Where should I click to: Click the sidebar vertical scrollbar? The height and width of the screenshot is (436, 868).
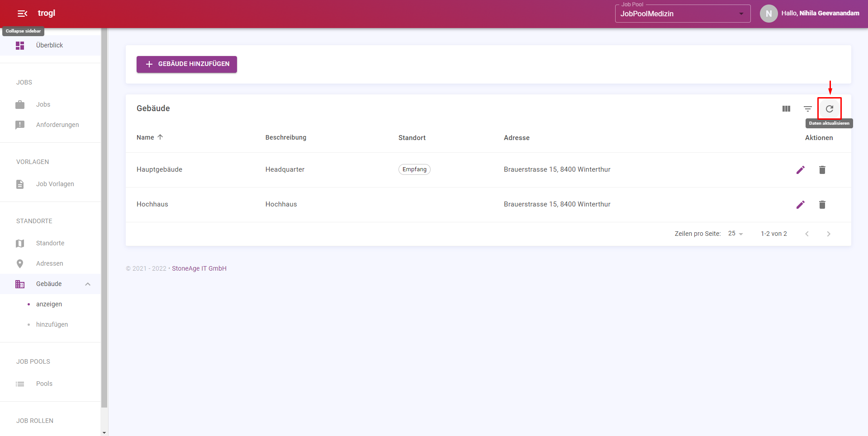[104, 217]
